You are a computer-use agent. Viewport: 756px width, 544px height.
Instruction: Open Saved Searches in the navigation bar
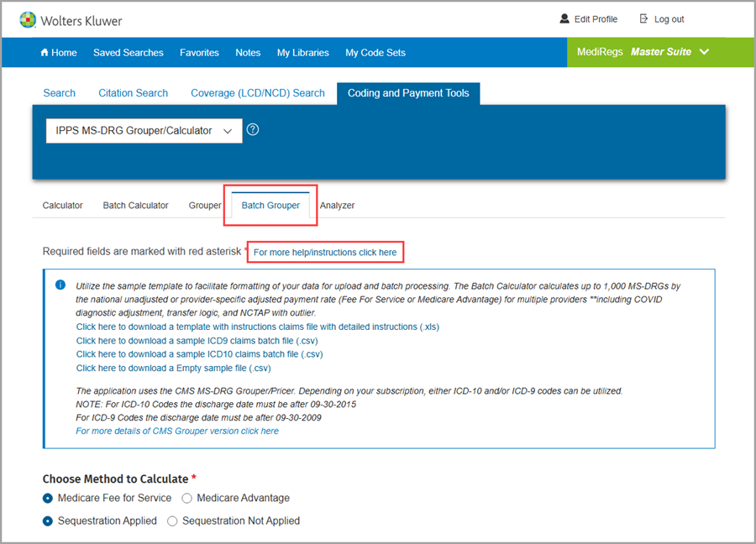[x=129, y=53]
